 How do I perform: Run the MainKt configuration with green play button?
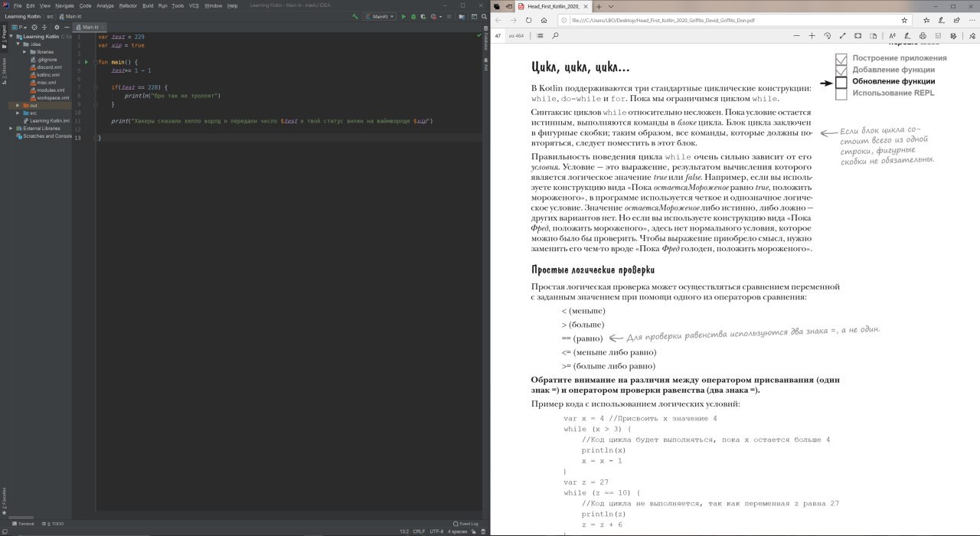pos(403,16)
